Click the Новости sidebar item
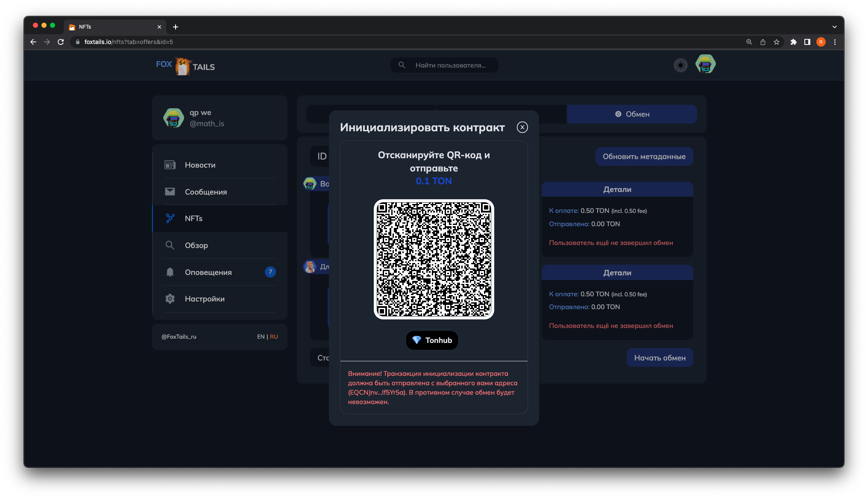 point(200,165)
